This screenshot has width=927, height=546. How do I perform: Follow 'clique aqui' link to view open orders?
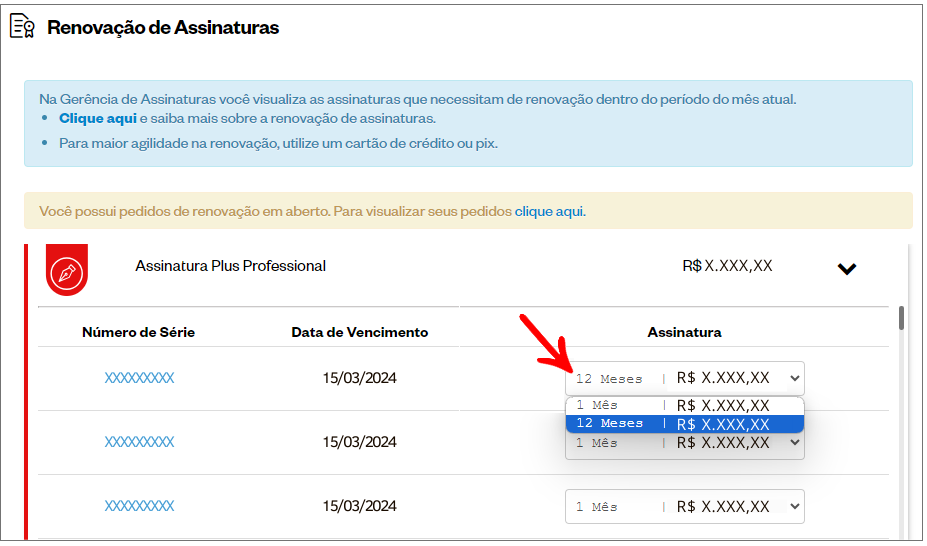550,211
